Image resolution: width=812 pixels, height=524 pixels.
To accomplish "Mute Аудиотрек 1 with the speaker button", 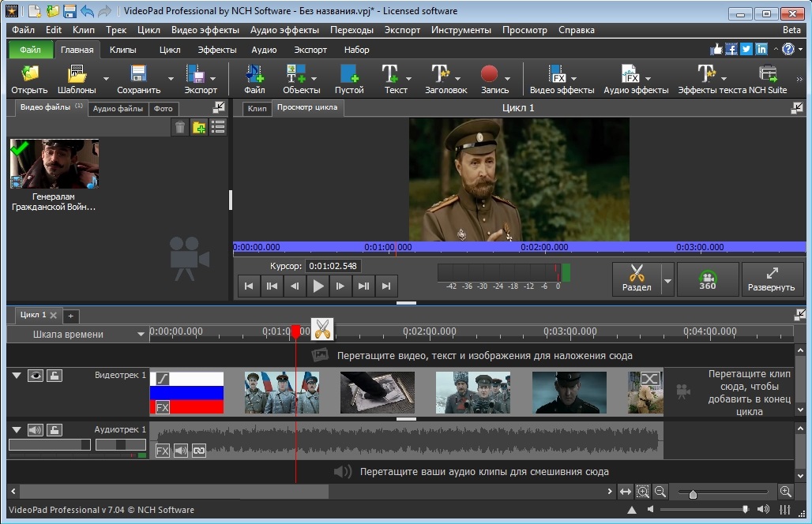I will click(x=36, y=430).
